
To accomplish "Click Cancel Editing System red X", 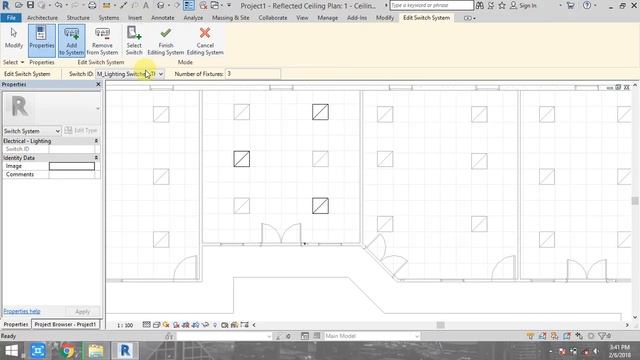I will (x=205, y=40).
